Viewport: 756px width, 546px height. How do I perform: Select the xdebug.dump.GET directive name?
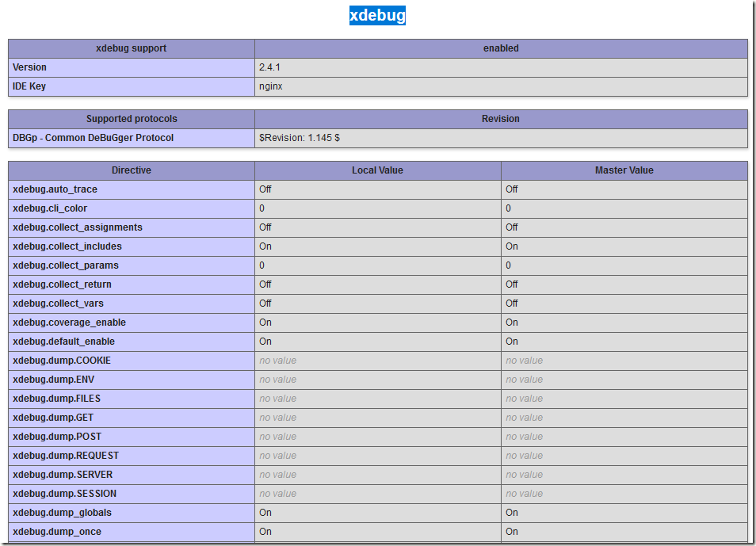click(53, 418)
